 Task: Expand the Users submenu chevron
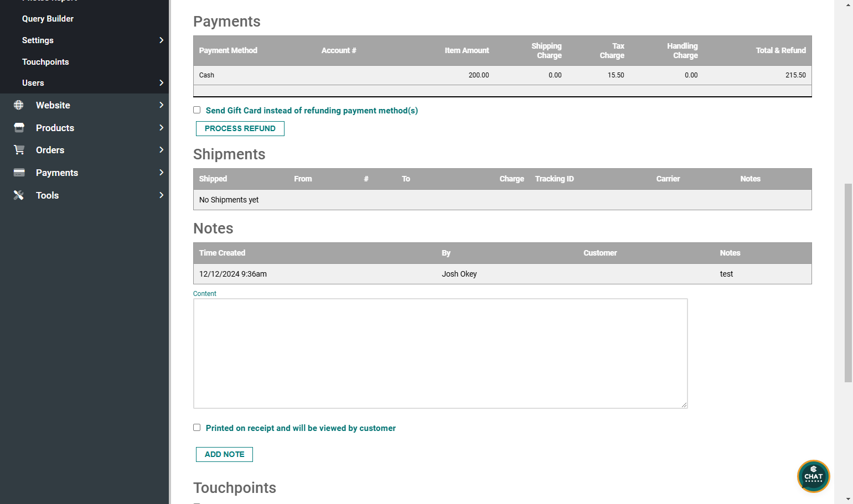coord(161,83)
